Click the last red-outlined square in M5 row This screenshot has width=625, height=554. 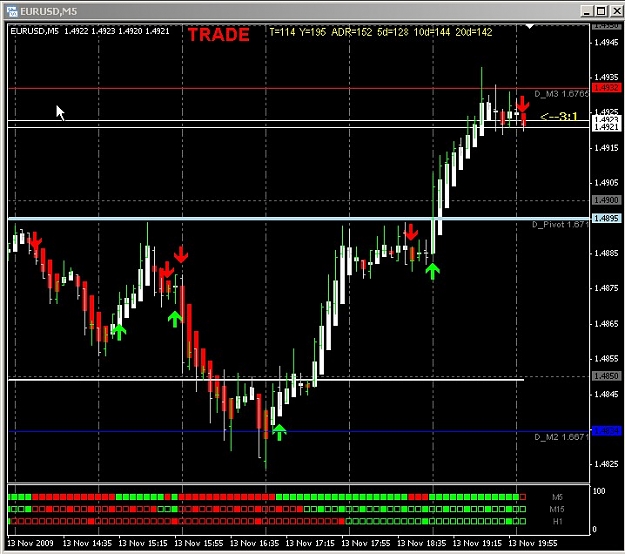[523, 497]
